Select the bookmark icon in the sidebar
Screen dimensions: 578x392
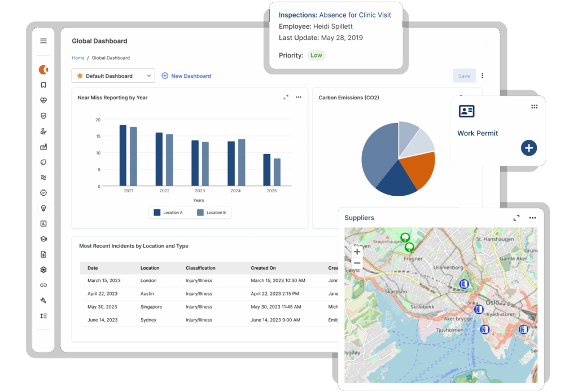pos(43,85)
